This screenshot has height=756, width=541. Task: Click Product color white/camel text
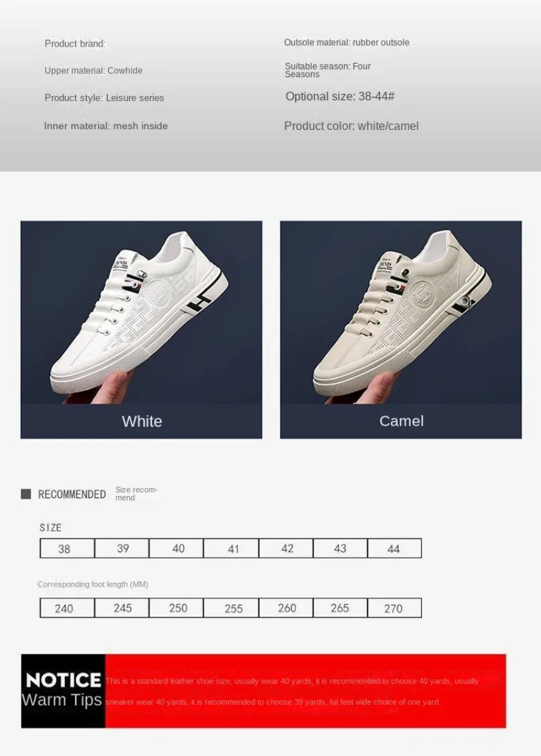click(x=351, y=126)
